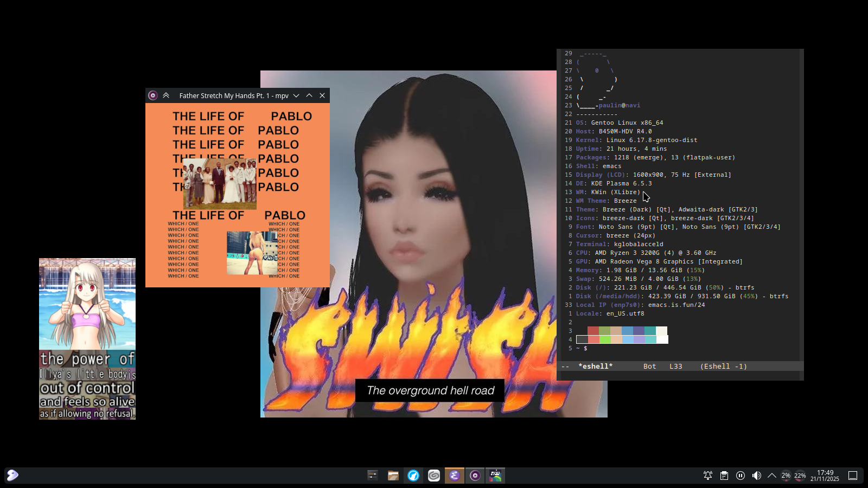The height and width of the screenshot is (488, 868).
Task: Click the Uptime: 21 hours line
Action: [x=622, y=149]
